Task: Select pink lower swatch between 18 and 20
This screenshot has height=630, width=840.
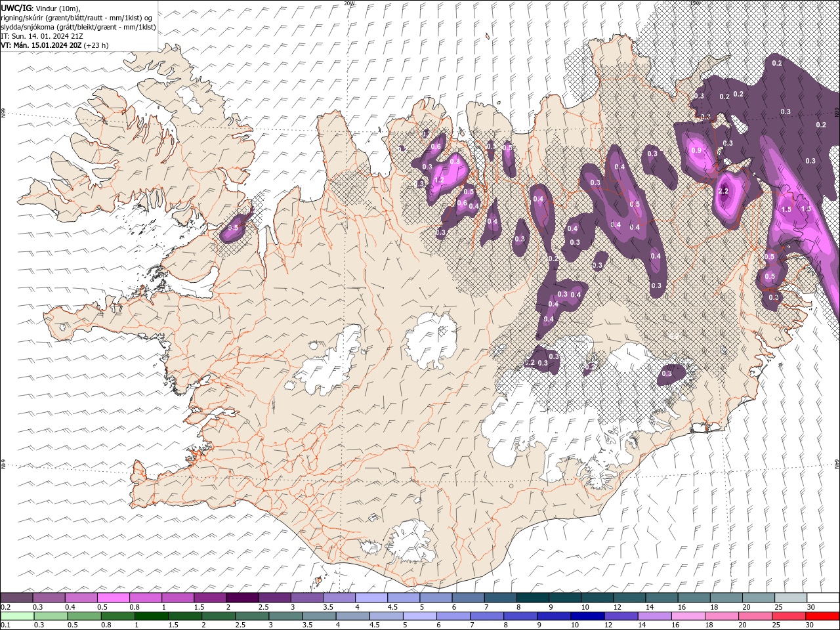Action: (x=722, y=616)
